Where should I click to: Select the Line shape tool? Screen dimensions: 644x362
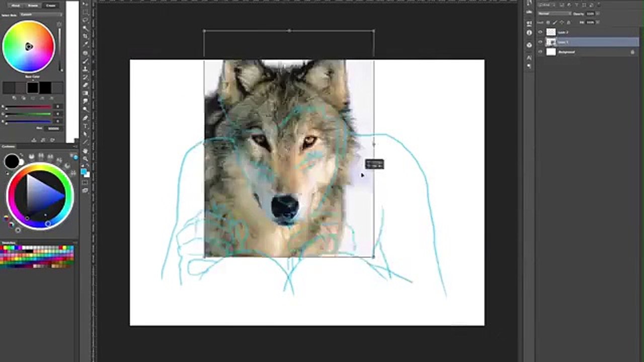[x=86, y=142]
